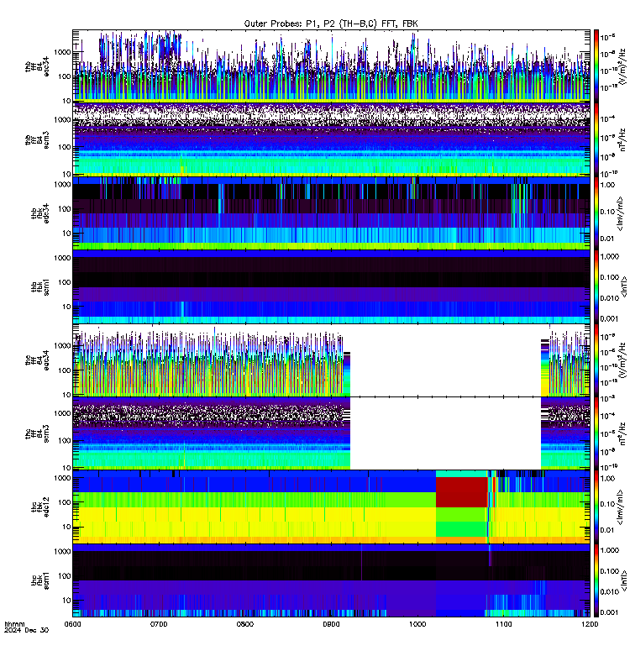Select the 'thb fbk scm1' panel label

[40, 286]
